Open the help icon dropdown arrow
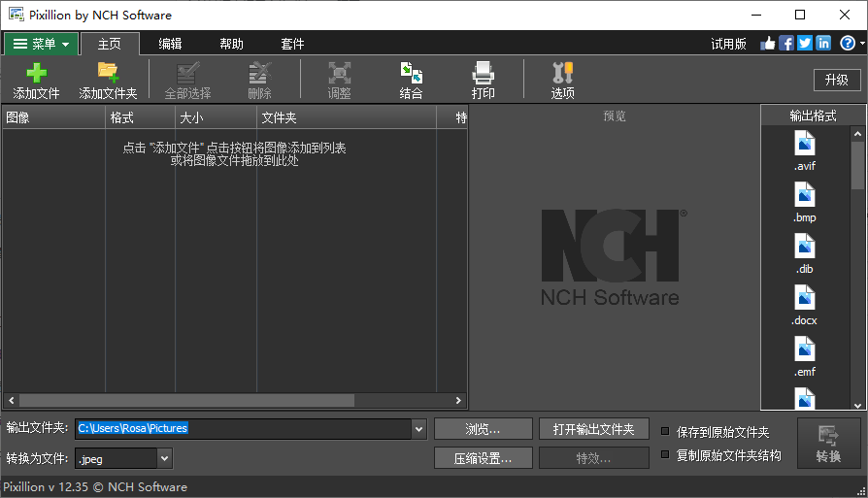 (862, 43)
